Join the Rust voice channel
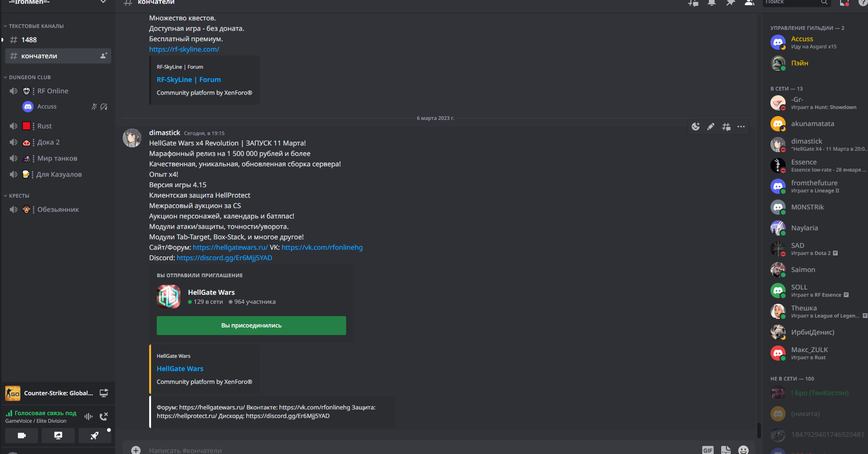 58,126
